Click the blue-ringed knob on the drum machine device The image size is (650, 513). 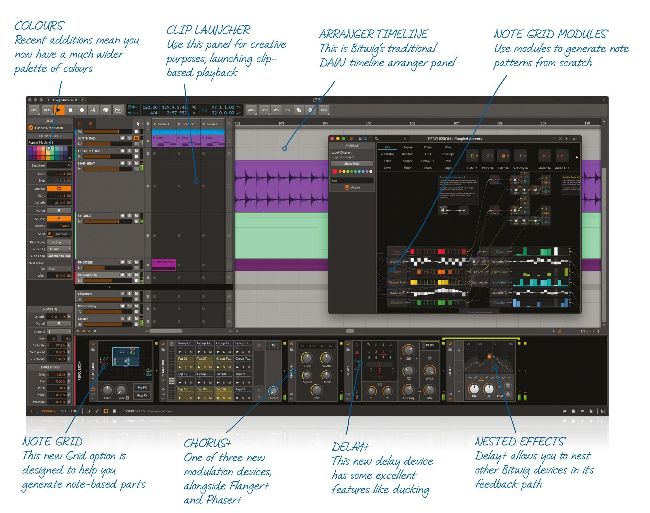272,391
